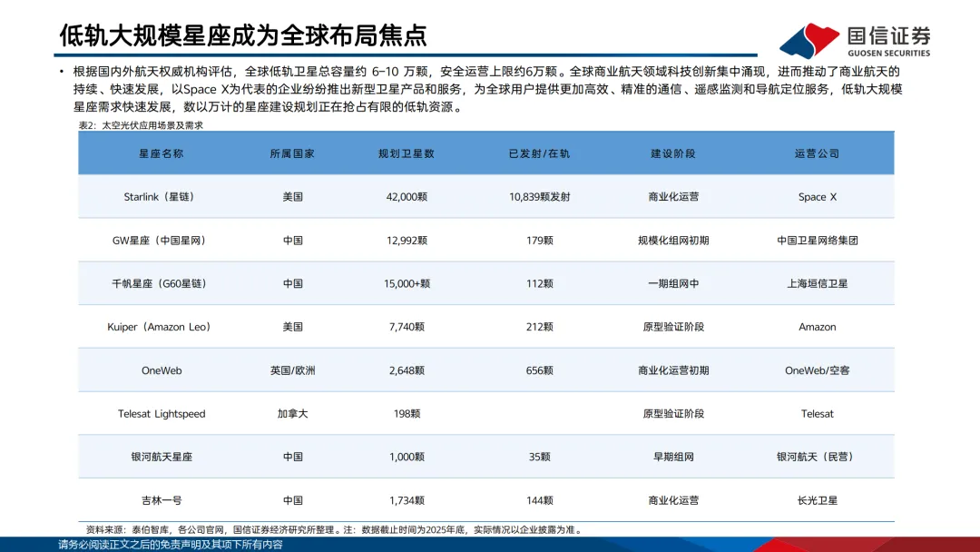980x552 pixels.
Task: Select the 2,648颗 cell
Action: pos(407,370)
